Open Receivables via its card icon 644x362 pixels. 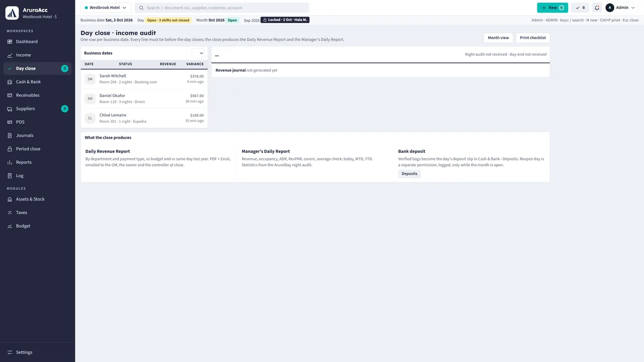[x=10, y=96]
